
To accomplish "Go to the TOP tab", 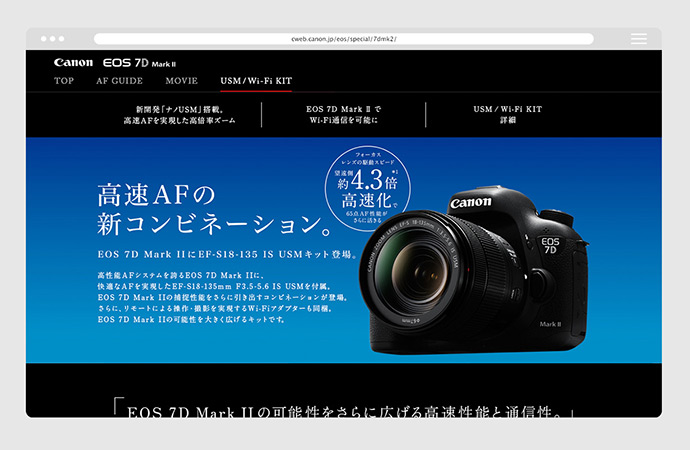I will pyautogui.click(x=64, y=81).
